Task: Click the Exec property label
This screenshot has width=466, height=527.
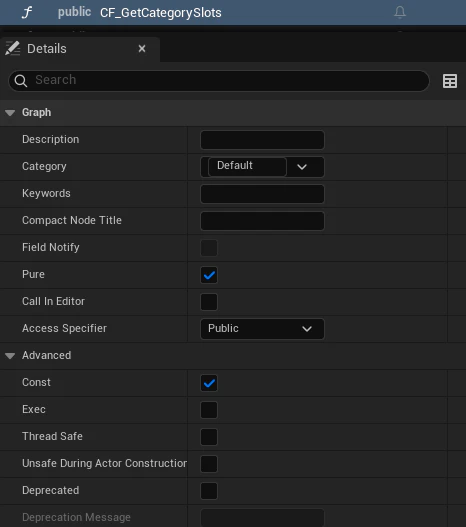Action: coord(34,409)
